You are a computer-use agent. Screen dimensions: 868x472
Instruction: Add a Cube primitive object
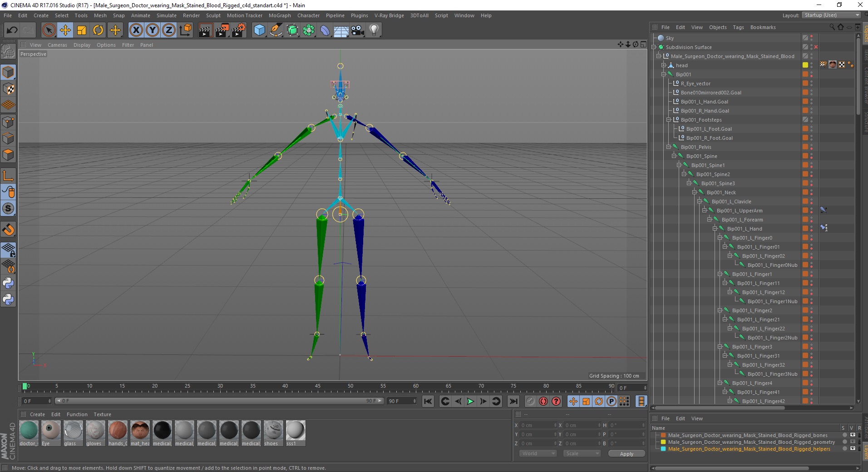tap(259, 30)
